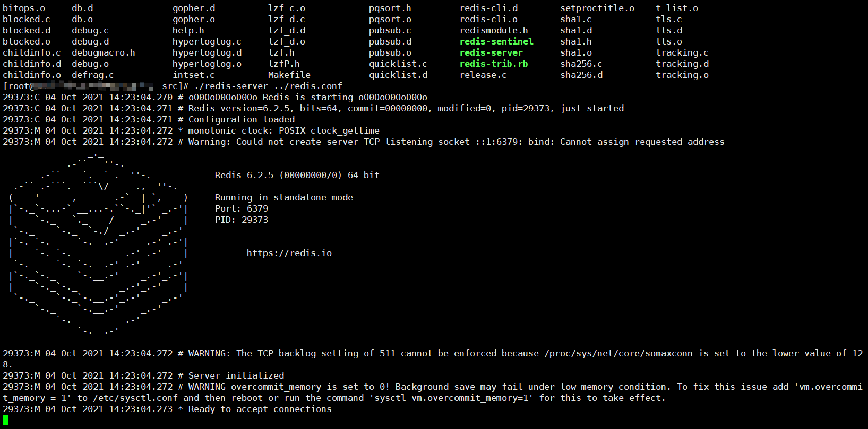The image size is (868, 429).
Task: Select db.d file name
Action: pos(82,8)
